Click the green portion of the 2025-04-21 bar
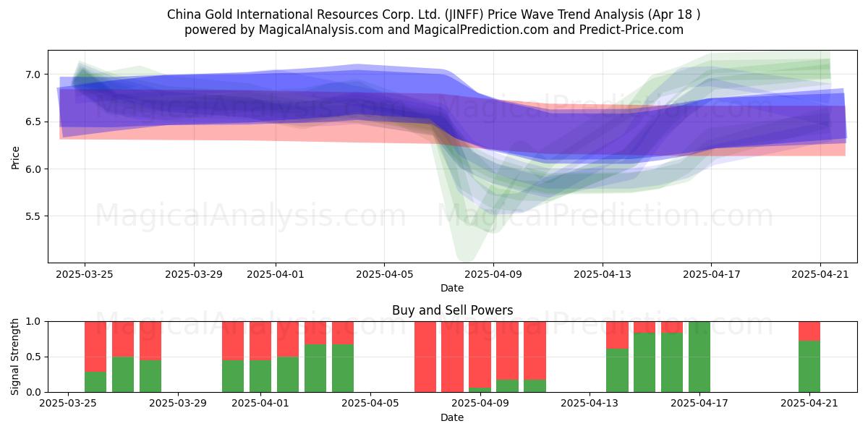Image resolution: width=868 pixels, height=434 pixels. pos(809,367)
